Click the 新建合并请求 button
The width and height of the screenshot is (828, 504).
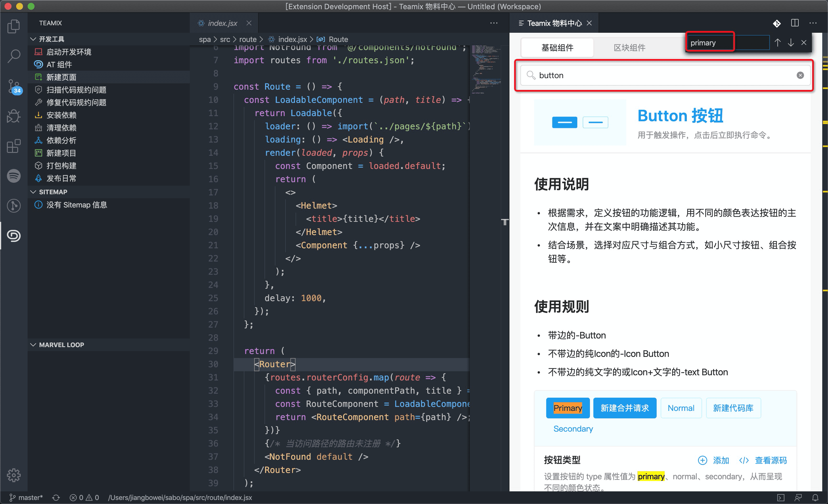[x=624, y=408]
